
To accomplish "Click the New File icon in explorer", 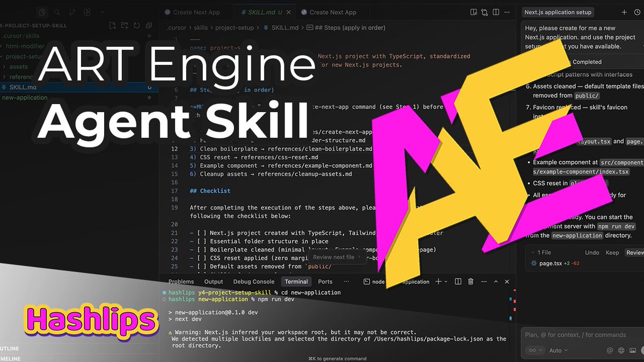I will pyautogui.click(x=113, y=25).
